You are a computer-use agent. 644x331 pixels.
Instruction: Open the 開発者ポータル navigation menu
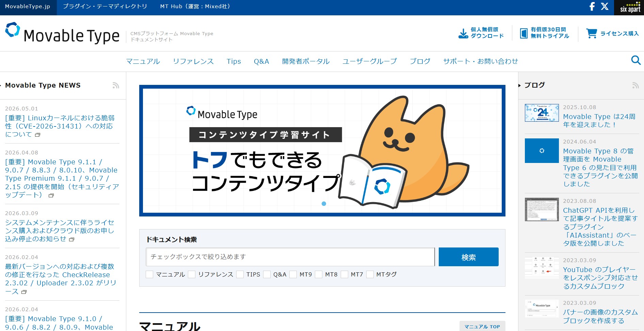306,61
